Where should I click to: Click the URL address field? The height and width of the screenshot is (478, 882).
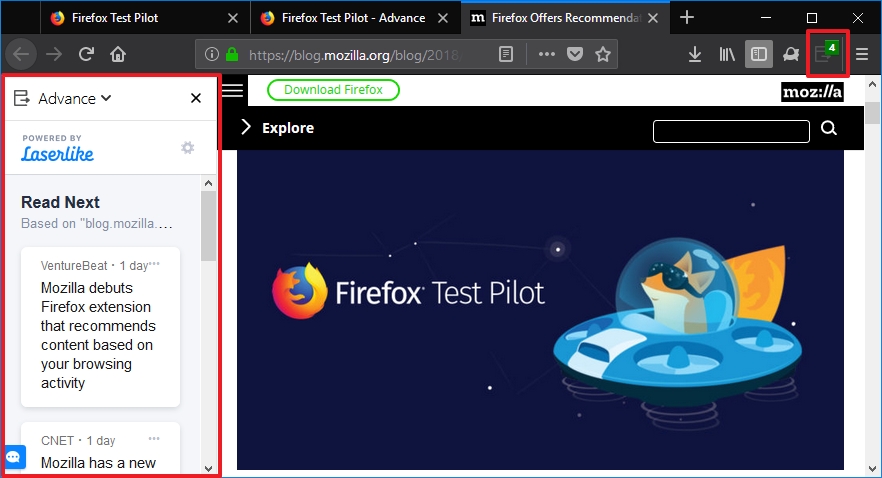pyautogui.click(x=354, y=55)
